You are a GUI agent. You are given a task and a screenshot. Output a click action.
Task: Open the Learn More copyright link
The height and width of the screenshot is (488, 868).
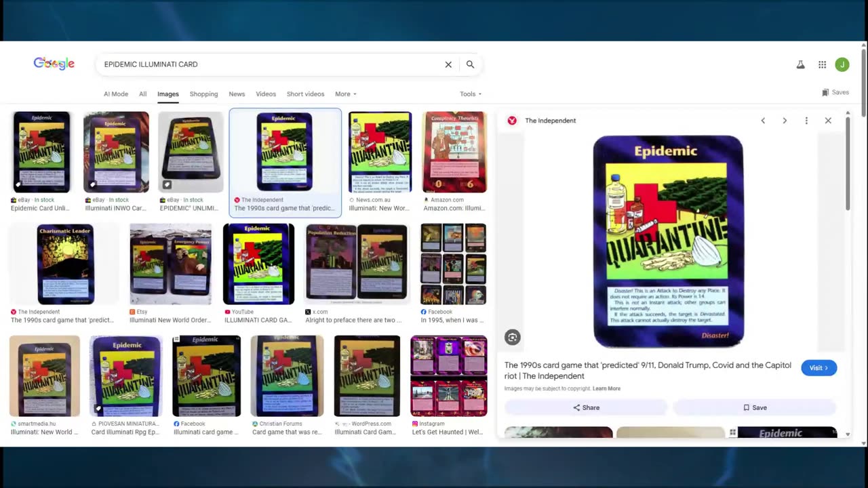tap(606, 388)
